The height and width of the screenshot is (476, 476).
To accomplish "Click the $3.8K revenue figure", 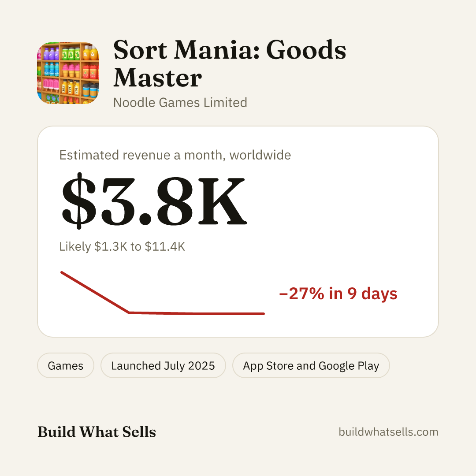I will tap(154, 201).
